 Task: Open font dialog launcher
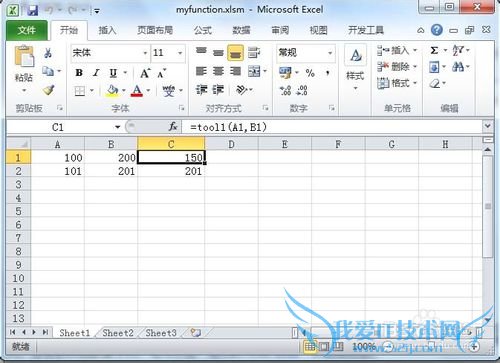tap(181, 108)
